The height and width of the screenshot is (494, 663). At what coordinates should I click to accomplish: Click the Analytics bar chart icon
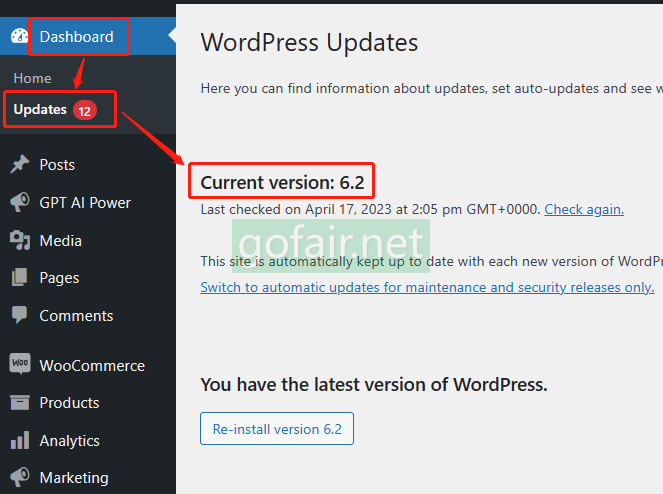20,440
